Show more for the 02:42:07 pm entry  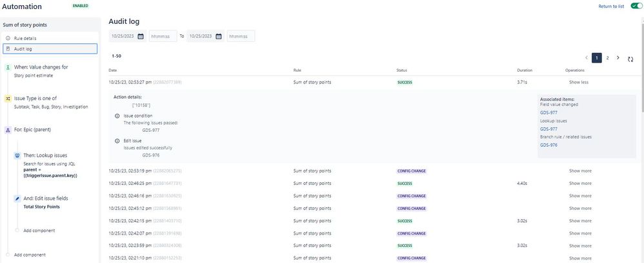pyautogui.click(x=580, y=233)
